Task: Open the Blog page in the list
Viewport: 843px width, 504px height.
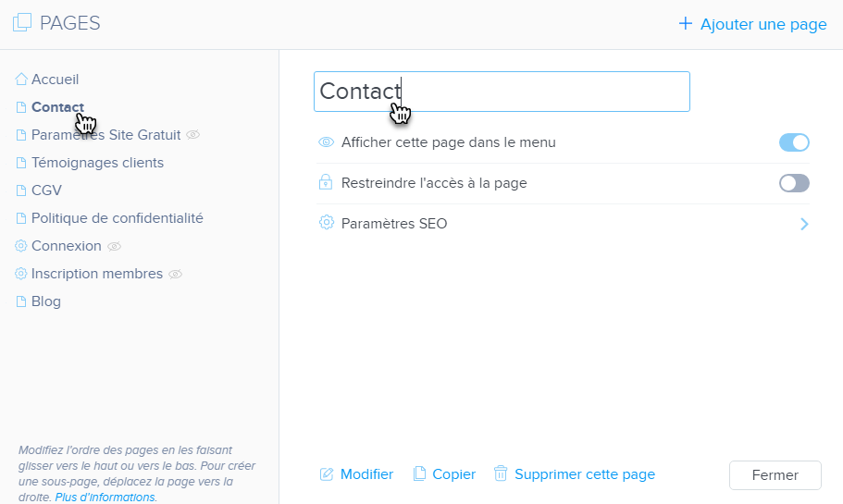Action: click(46, 301)
